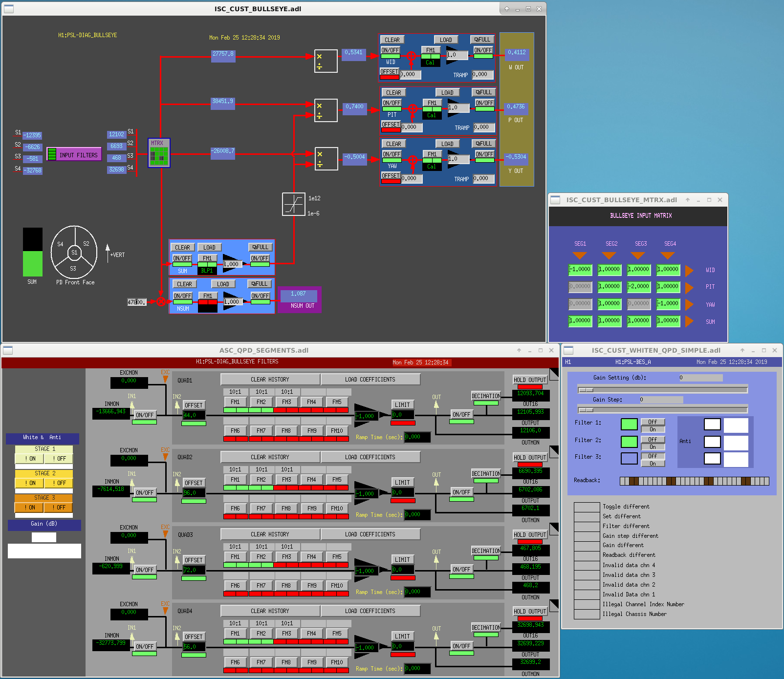Click the NSUM summing junction circle

click(x=161, y=302)
